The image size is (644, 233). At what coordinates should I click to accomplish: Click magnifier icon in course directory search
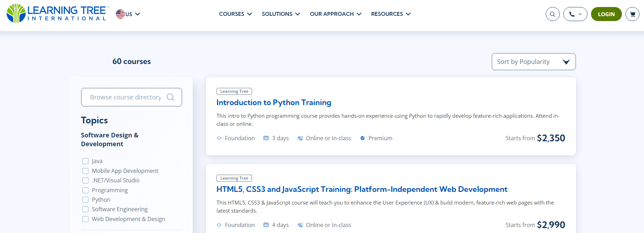point(171,97)
